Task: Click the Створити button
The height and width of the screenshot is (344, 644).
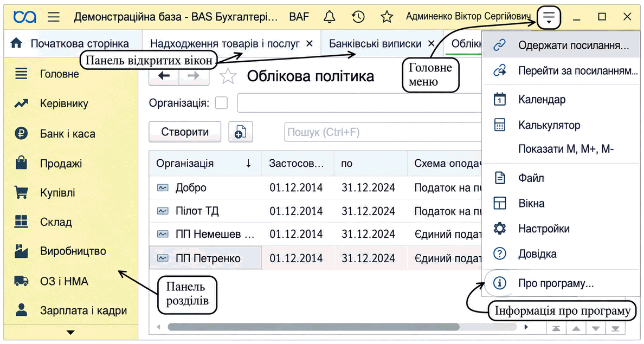Action: 185,132
